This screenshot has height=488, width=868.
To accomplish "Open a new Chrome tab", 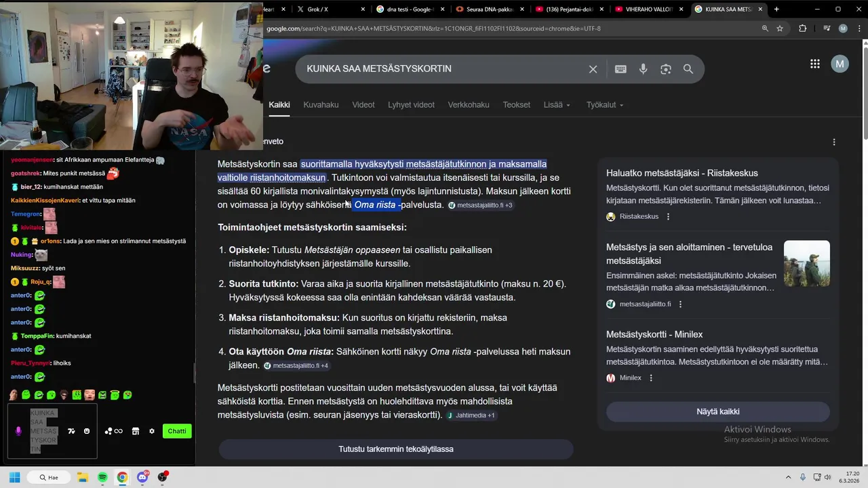I will click(x=776, y=9).
